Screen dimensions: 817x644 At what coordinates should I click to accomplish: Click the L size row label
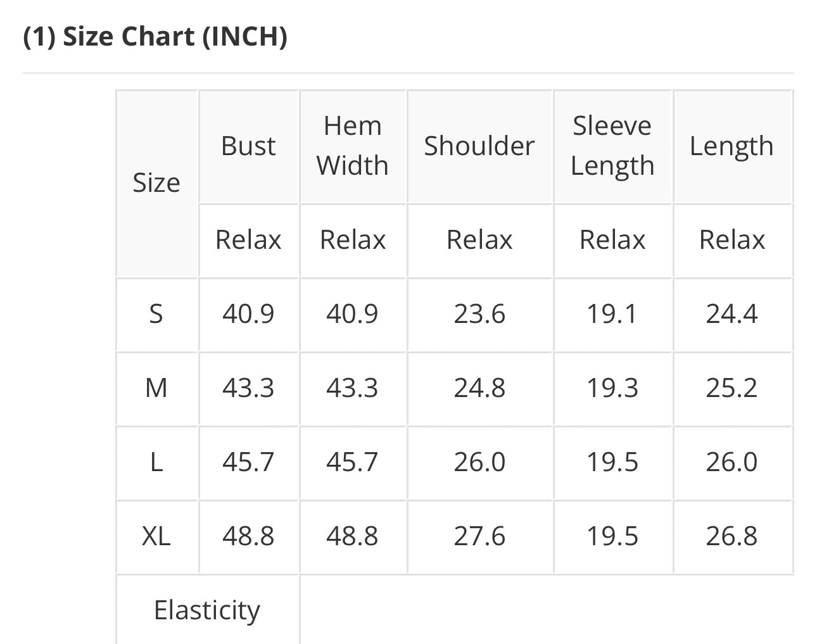[x=156, y=462]
